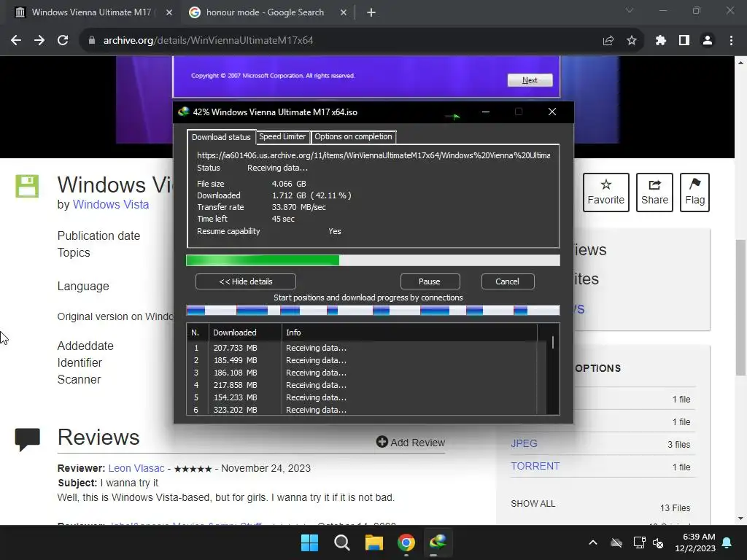This screenshot has width=747, height=560.
Task: Open the Windows Vista uploader link
Action: point(111,204)
